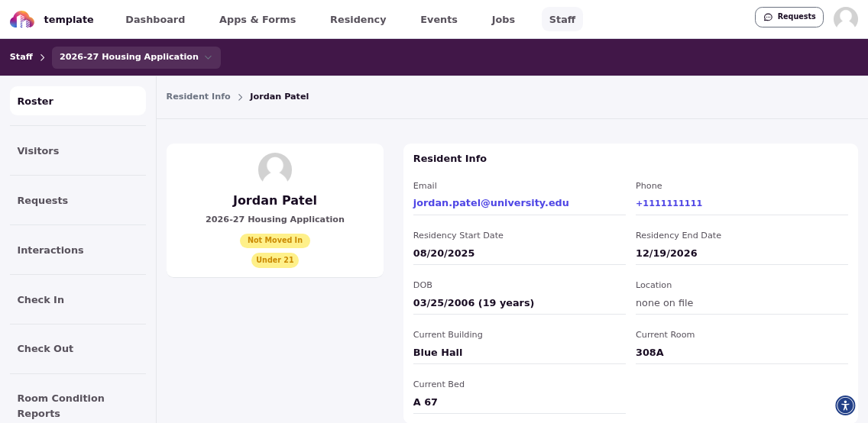868x423 pixels.
Task: Click the 2026-27 Housing Application text under the name
Action: [275, 220]
